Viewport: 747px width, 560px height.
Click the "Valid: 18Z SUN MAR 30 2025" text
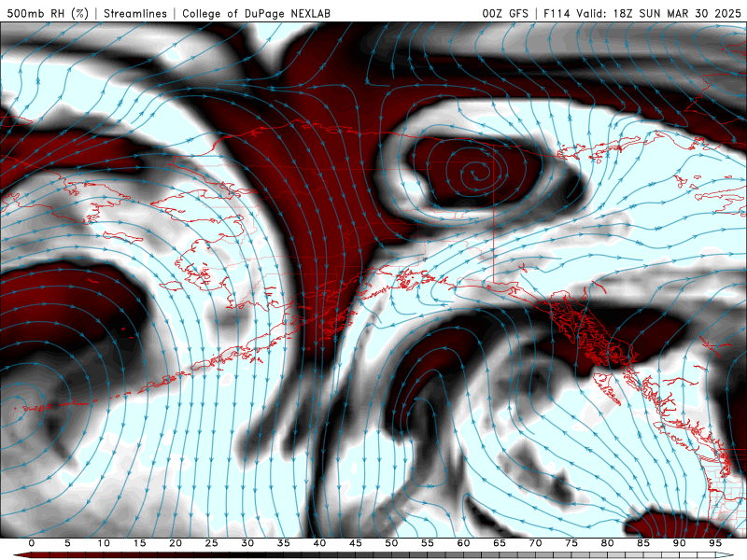[x=659, y=13]
